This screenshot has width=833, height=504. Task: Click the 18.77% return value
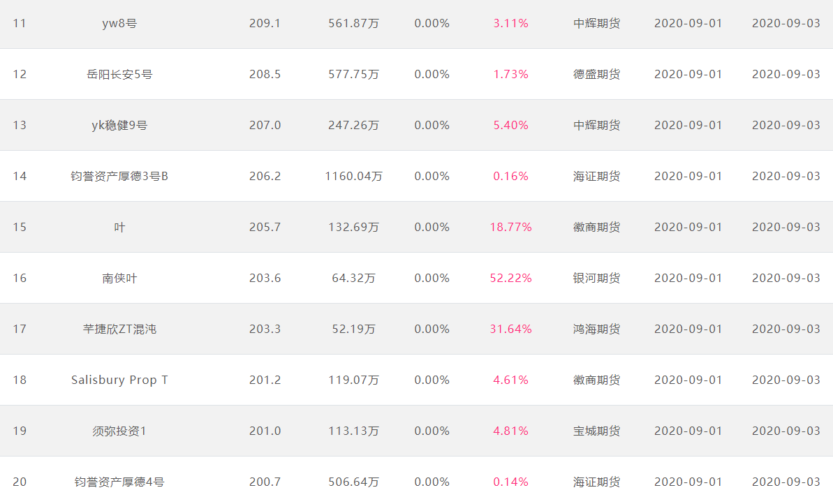point(510,228)
